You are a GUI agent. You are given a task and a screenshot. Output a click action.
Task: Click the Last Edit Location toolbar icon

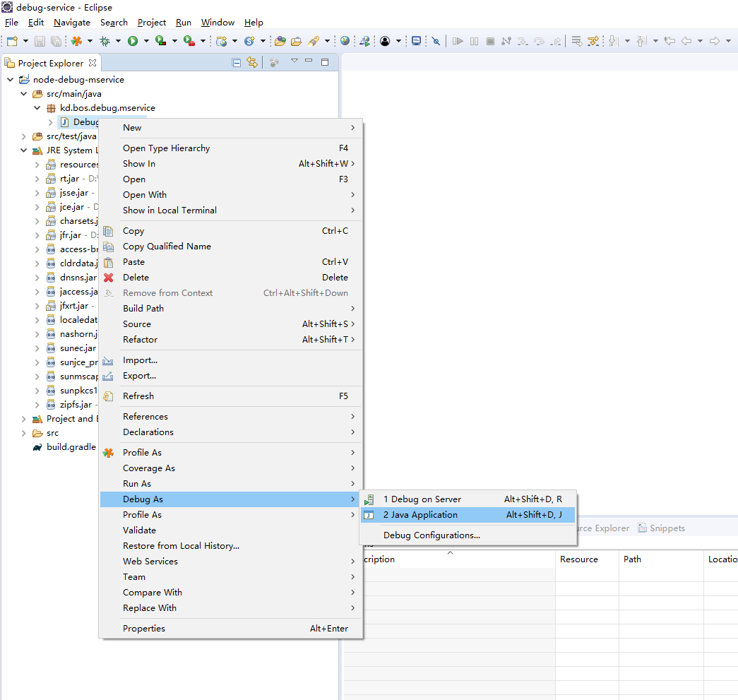[669, 42]
